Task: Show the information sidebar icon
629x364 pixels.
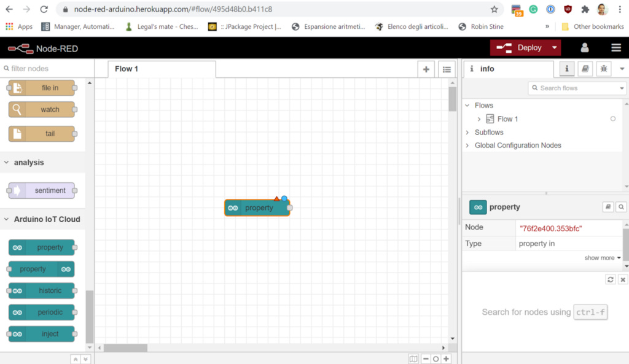Action: pyautogui.click(x=566, y=69)
